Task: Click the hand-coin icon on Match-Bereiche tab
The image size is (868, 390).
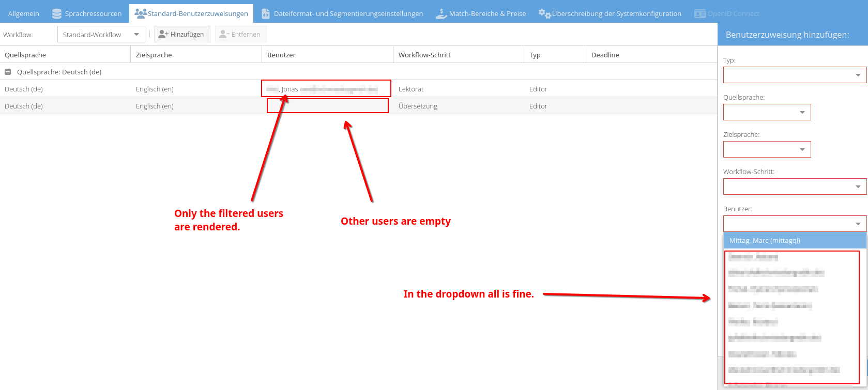Action: point(441,14)
